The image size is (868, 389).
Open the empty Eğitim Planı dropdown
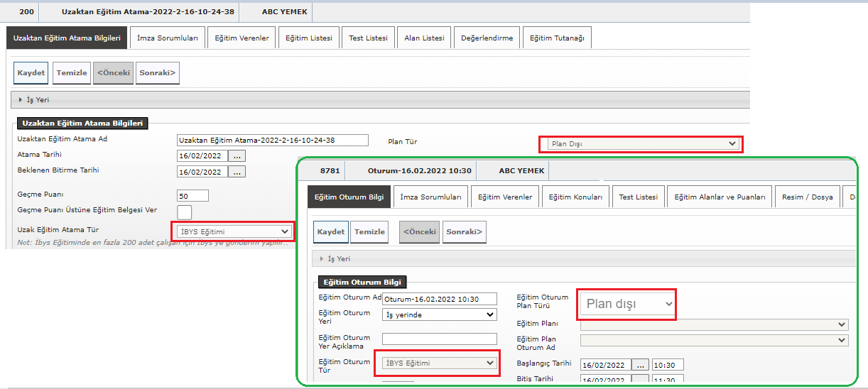714,324
